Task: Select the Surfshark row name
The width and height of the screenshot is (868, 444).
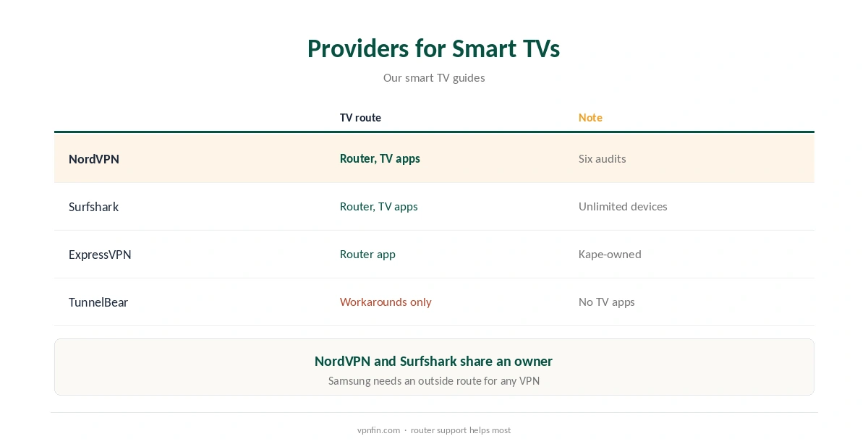Action: 94,207
